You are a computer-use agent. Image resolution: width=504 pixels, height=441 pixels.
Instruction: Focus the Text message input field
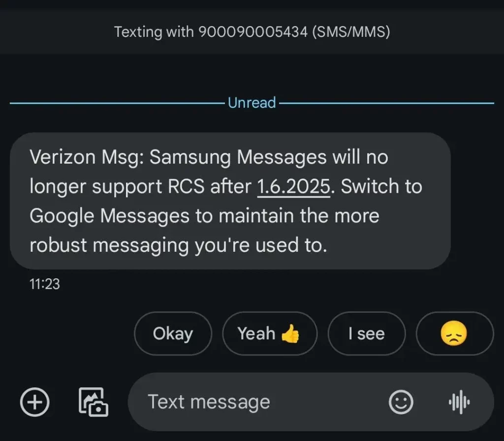tap(257, 402)
